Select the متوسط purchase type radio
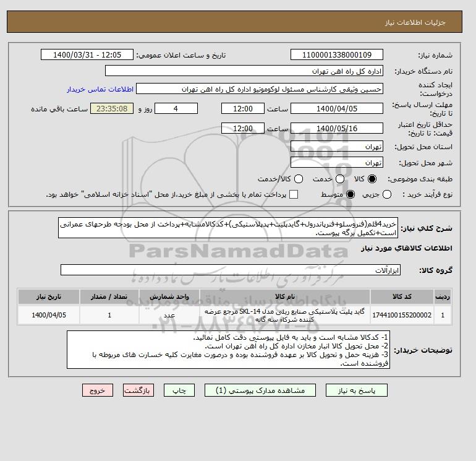Screen dimensions: 476x461 tap(351, 194)
